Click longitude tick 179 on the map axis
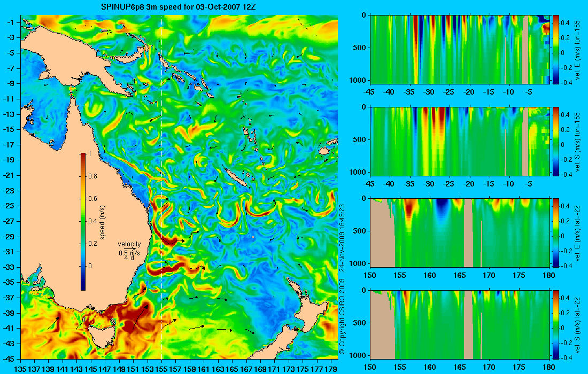Screen dimensions: 588x374 pos(331,369)
